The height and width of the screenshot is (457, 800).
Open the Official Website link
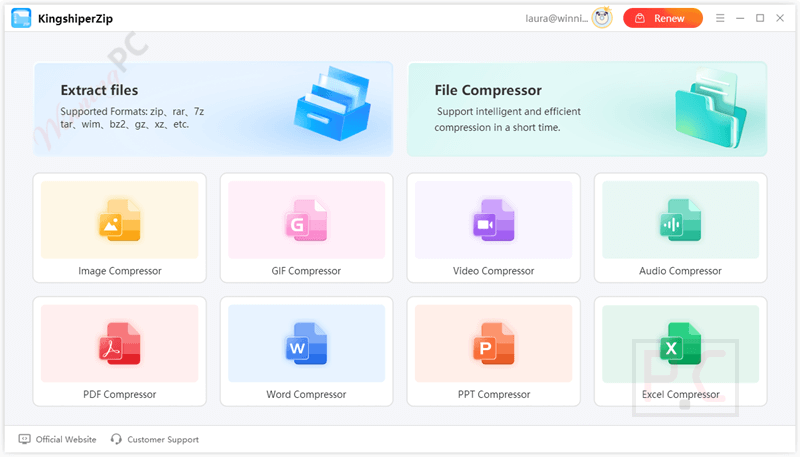[x=66, y=439]
